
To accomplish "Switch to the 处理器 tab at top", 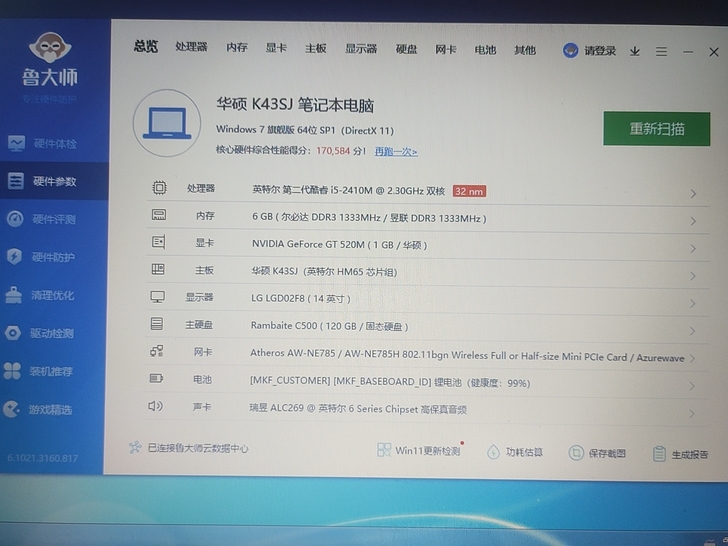I will pos(191,47).
